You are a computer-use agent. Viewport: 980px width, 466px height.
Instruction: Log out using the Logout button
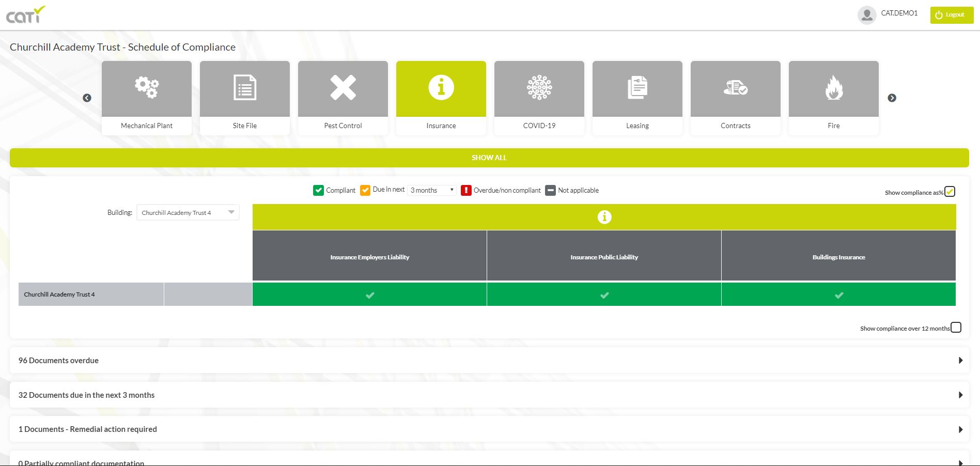(x=952, y=15)
